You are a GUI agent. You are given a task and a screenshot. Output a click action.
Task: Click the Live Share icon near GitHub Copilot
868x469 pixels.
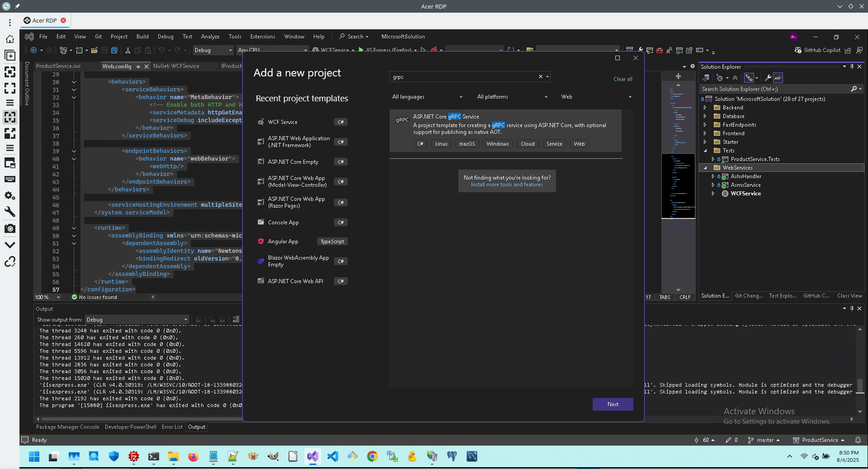click(x=848, y=50)
